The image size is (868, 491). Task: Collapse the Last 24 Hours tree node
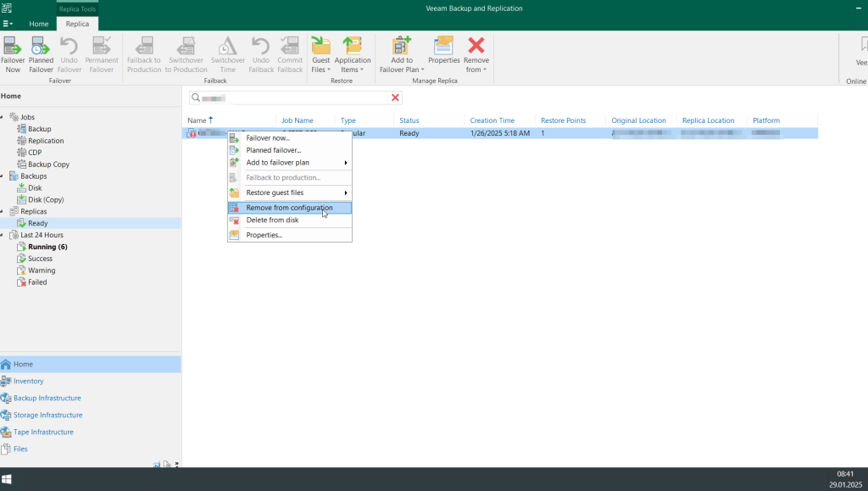point(3,235)
